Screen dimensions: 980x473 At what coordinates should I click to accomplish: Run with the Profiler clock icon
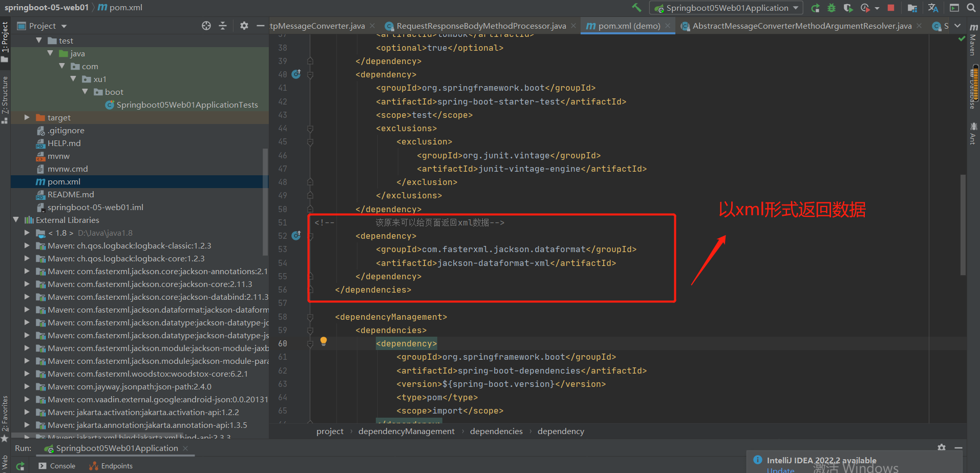(865, 8)
